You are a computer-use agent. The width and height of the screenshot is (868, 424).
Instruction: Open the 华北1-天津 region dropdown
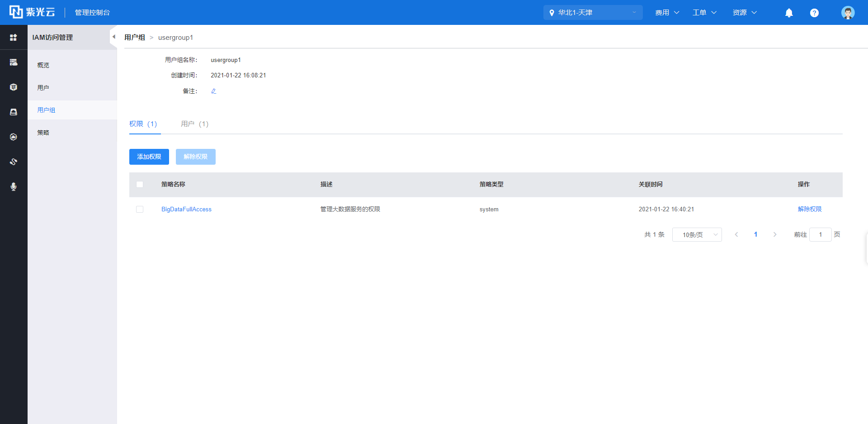click(592, 13)
